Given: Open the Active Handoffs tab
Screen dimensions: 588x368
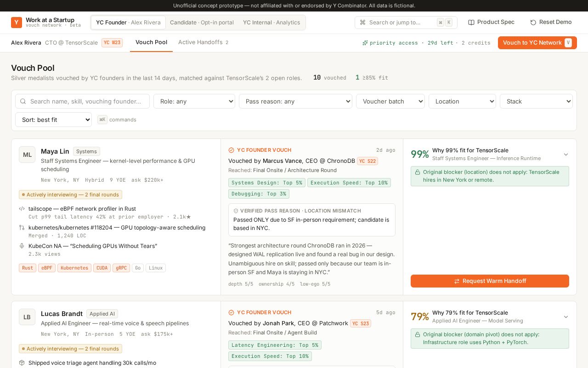Looking at the screenshot, I should 203,42.
